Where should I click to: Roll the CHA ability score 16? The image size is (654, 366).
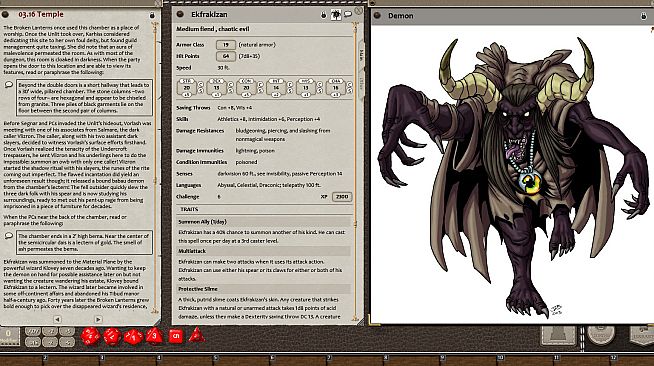click(336, 88)
